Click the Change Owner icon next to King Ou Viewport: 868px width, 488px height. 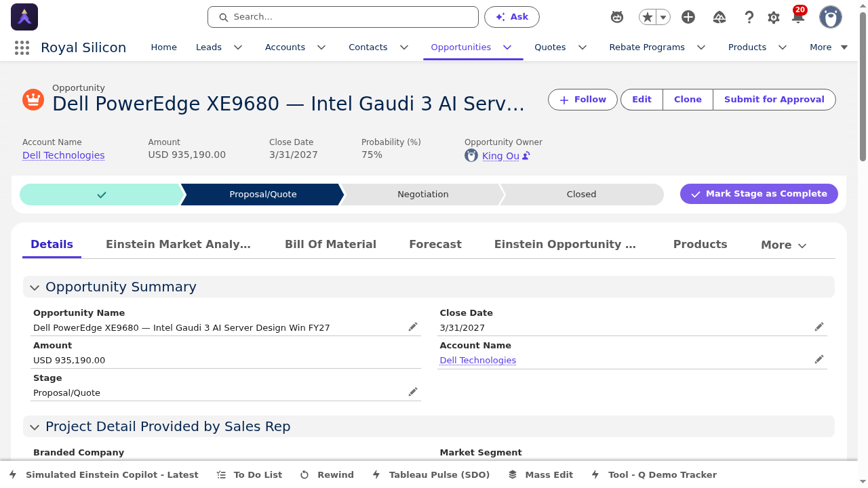(x=526, y=156)
